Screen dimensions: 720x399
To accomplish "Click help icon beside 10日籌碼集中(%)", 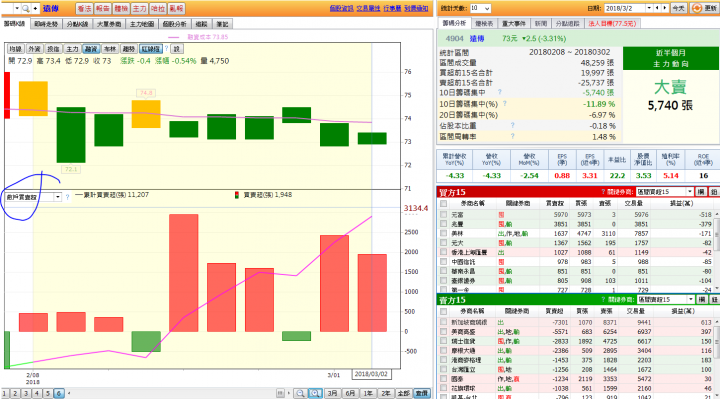I will [504, 104].
